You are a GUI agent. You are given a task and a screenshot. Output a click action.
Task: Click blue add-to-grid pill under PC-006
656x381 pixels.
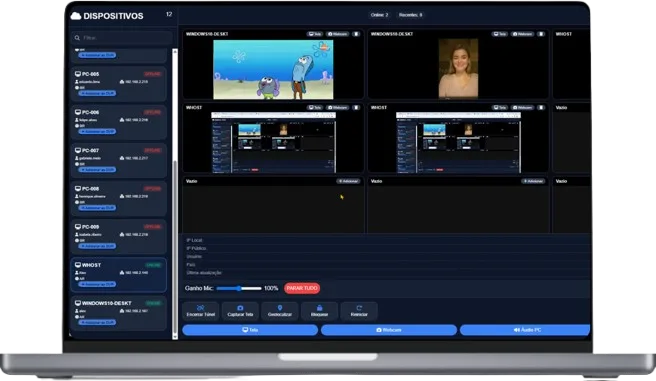coord(97,131)
